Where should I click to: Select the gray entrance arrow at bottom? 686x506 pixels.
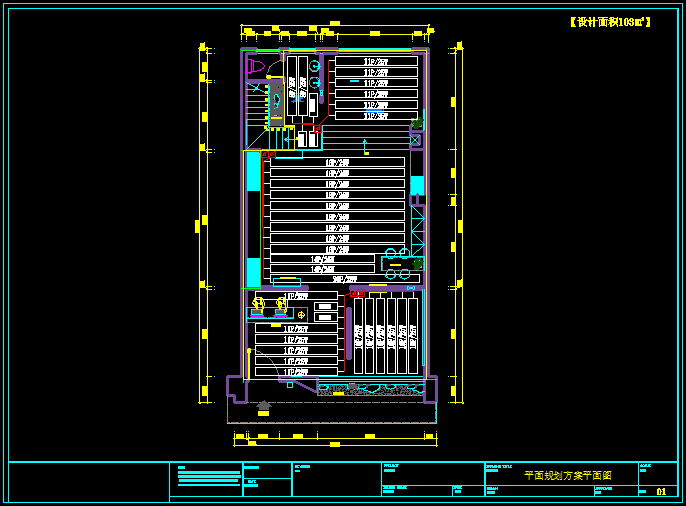pyautogui.click(x=263, y=406)
